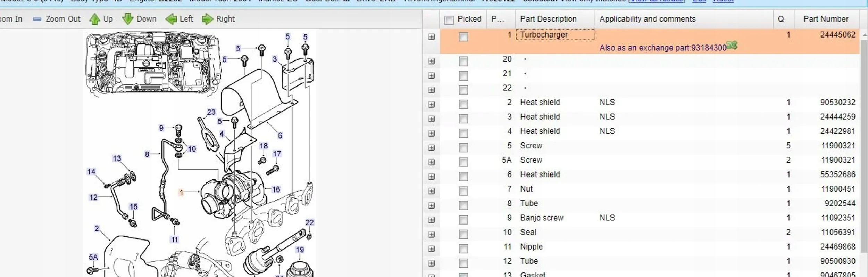Expand Heat shield 24422981 row
The height and width of the screenshot is (277, 868).
tap(431, 133)
